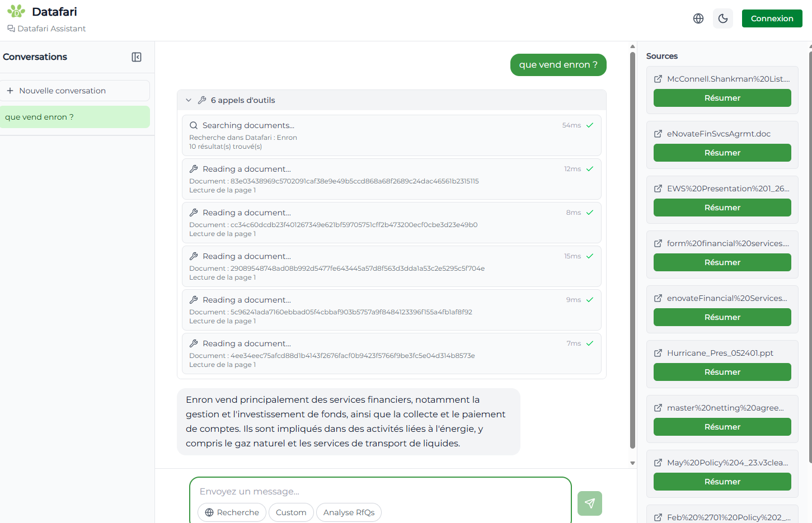This screenshot has height=523, width=812.
Task: Select the 'que vend enron ?' conversation
Action: pyautogui.click(x=75, y=117)
